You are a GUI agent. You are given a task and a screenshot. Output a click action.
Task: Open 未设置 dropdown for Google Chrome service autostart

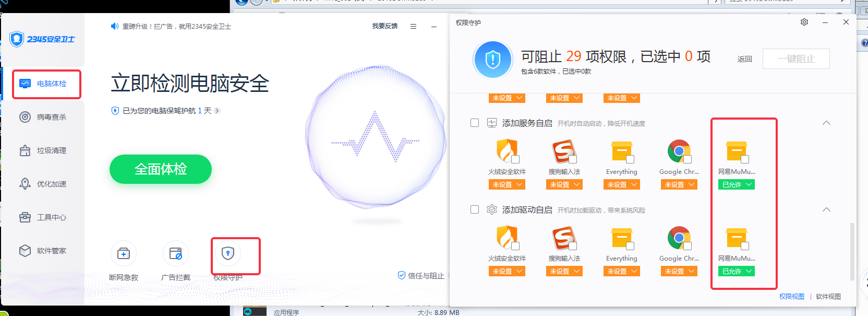(x=679, y=184)
